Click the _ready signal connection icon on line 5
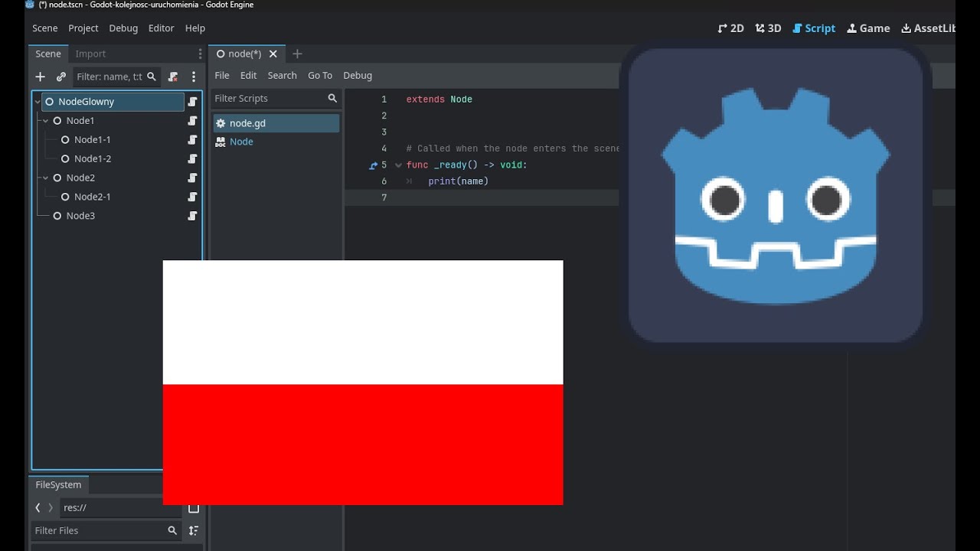 [374, 165]
